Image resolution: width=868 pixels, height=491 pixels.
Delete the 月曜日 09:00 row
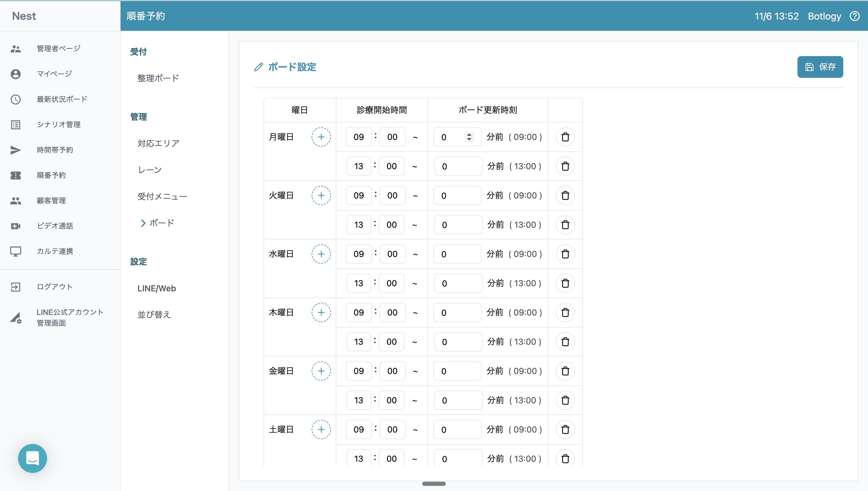tap(565, 137)
